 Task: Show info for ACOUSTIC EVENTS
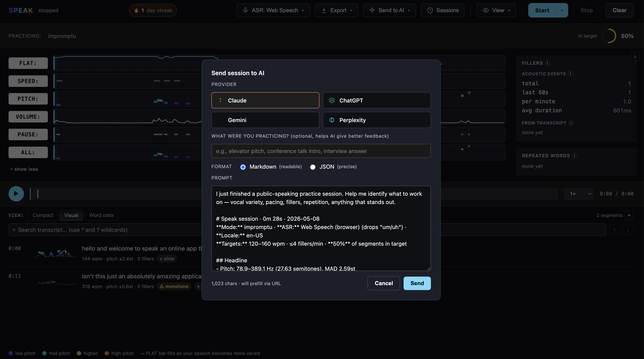(571, 74)
